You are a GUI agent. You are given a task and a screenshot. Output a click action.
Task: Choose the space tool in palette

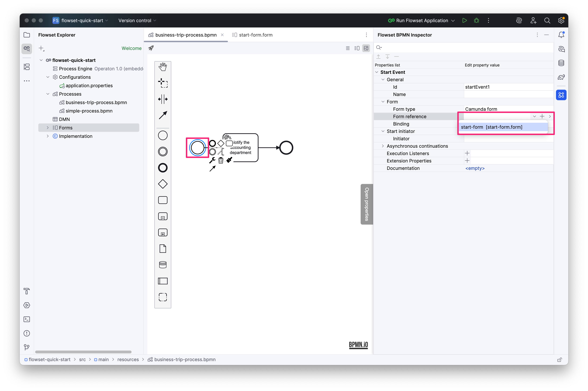point(163,99)
